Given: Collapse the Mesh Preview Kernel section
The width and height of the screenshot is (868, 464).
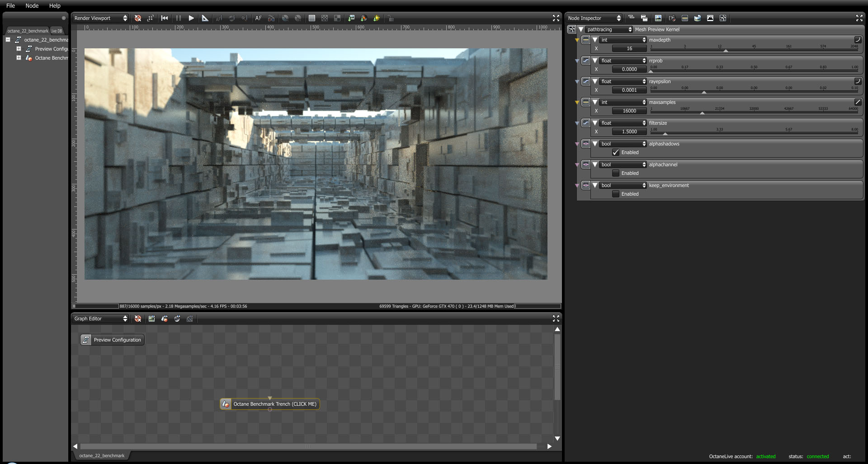Looking at the screenshot, I should [581, 29].
